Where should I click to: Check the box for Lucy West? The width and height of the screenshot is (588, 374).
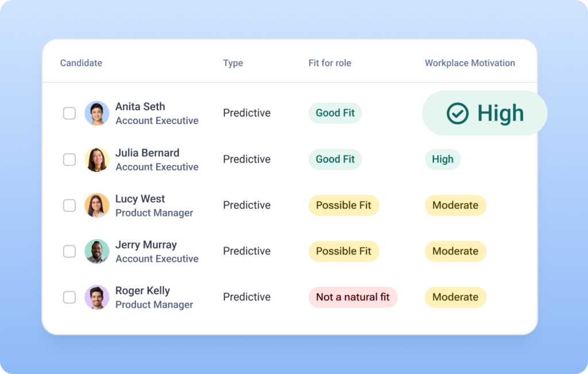click(69, 205)
